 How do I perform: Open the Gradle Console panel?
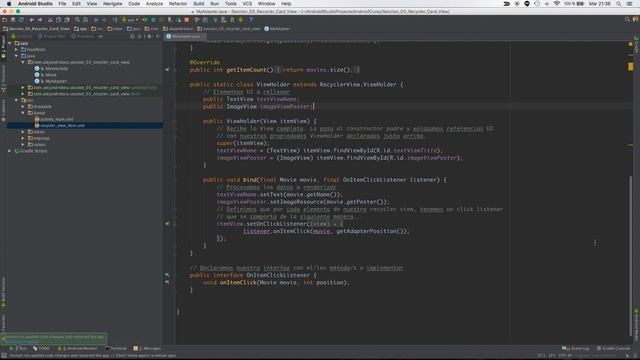pyautogui.click(x=613, y=349)
